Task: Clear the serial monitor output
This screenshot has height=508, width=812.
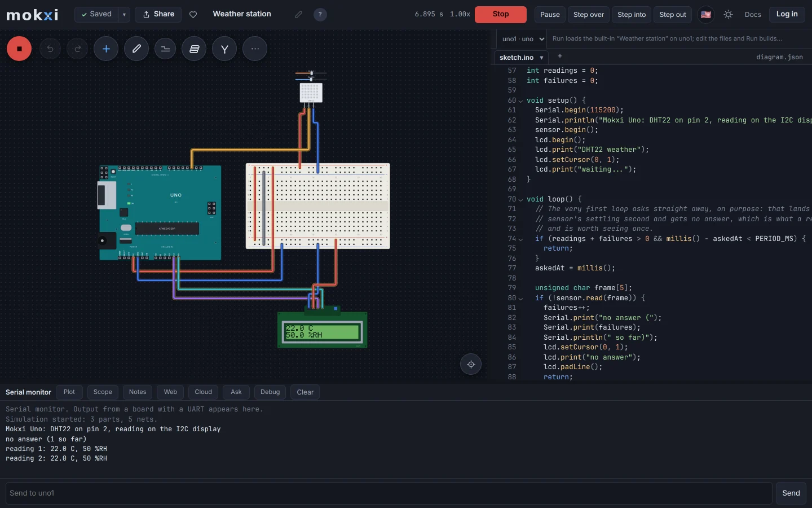Action: pyautogui.click(x=305, y=392)
